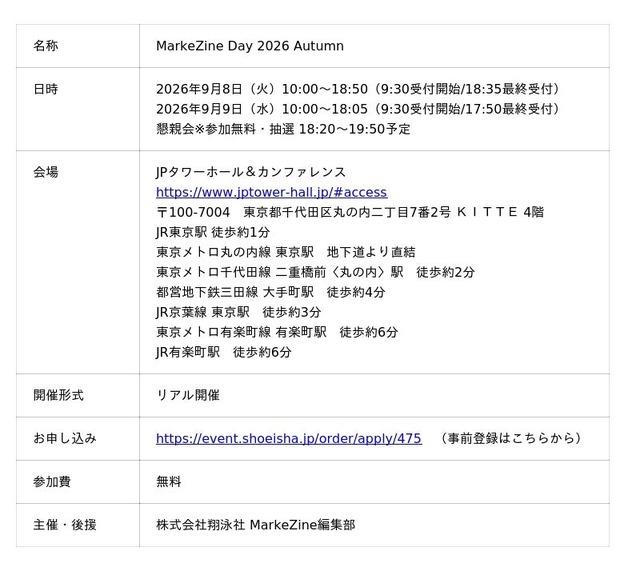Open the event.shoeisha.jp apply link

pos(289,438)
